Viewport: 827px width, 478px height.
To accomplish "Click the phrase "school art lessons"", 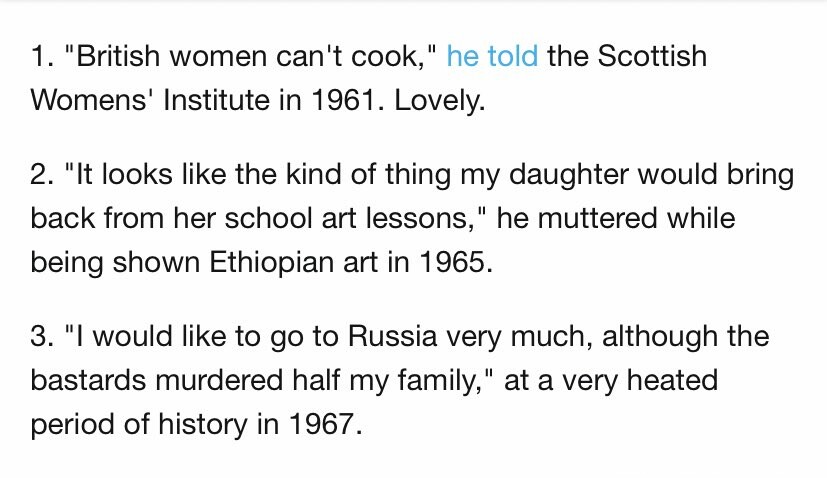I will coord(347,218).
